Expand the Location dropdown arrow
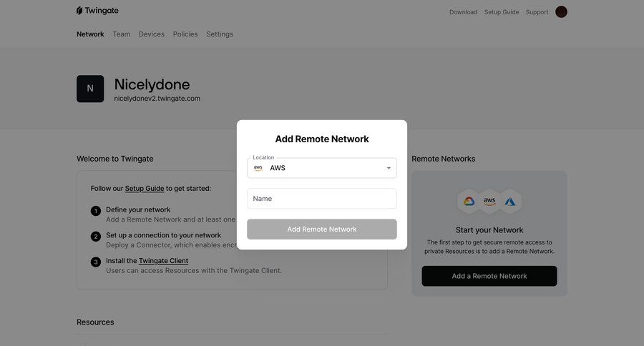644x346 pixels. (389, 168)
